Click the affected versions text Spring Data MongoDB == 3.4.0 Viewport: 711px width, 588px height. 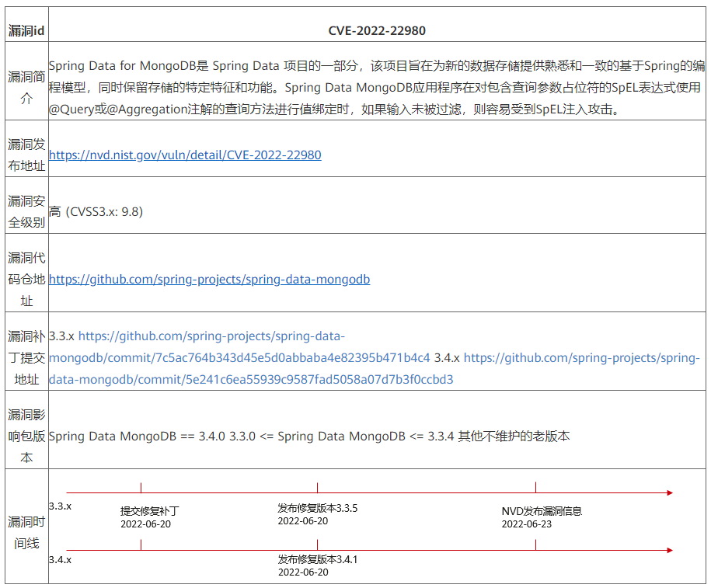click(137, 436)
